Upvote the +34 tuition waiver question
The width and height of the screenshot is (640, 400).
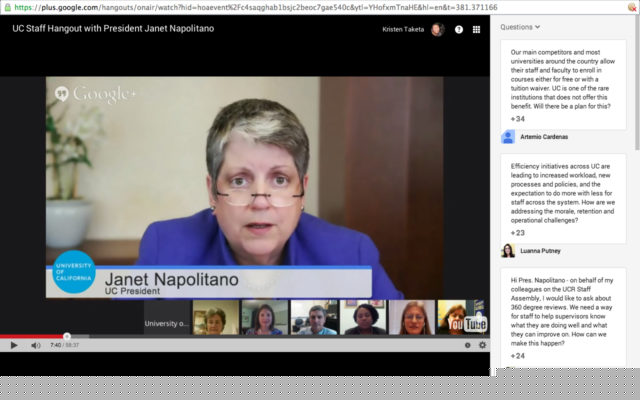(x=517, y=119)
